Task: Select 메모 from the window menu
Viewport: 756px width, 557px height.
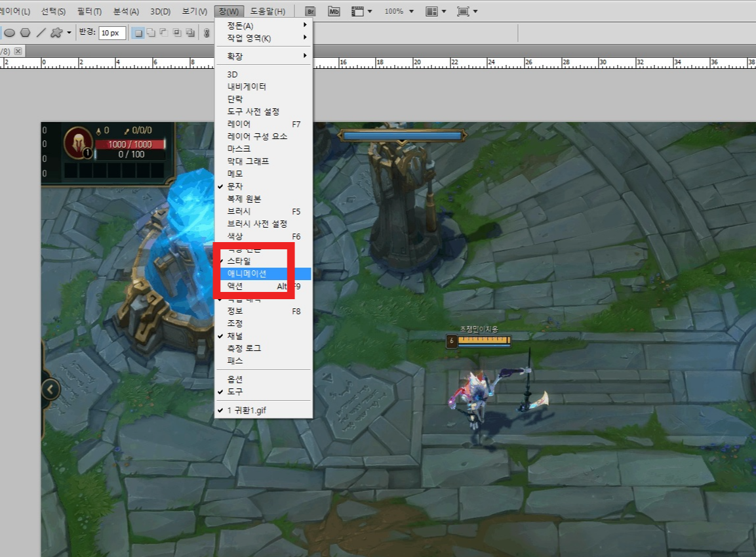Action: (264, 174)
